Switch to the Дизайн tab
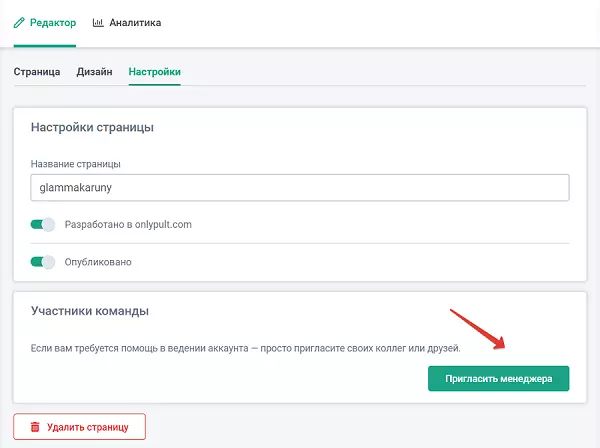This screenshot has width=600, height=448. click(x=94, y=72)
